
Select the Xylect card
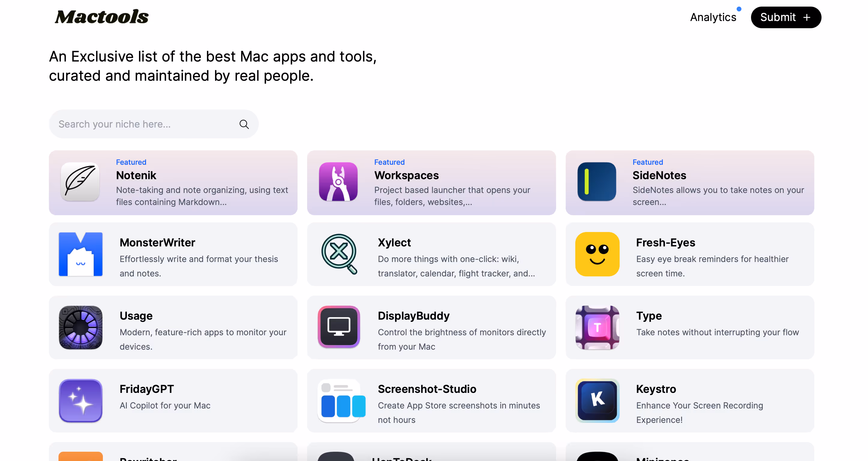tap(431, 254)
